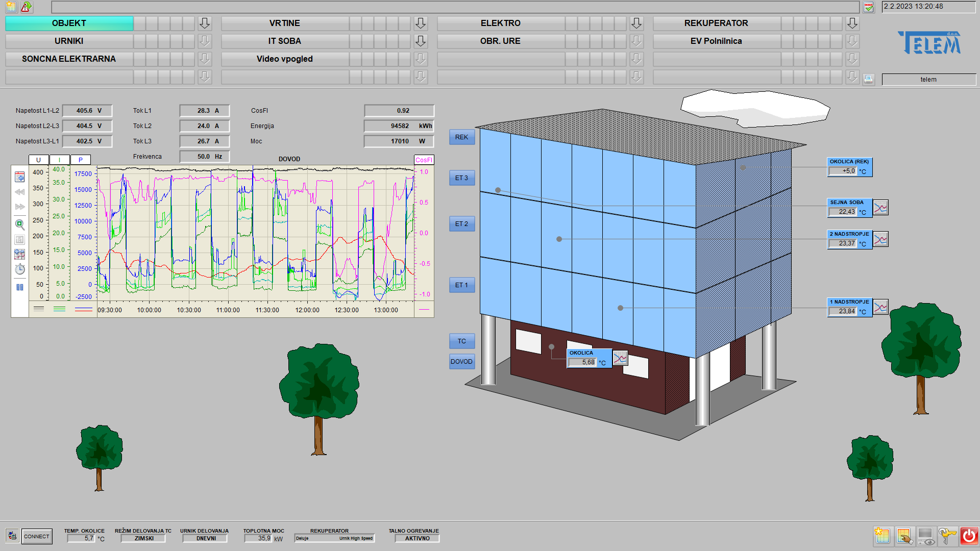The width and height of the screenshot is (980, 551).
Task: Open the trend chart for SEJNA SOBA
Action: tap(880, 208)
